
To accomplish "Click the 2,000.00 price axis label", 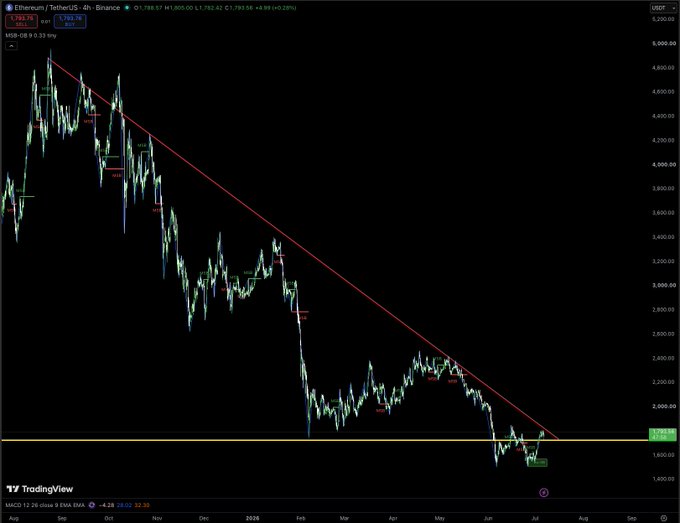I will click(x=664, y=406).
